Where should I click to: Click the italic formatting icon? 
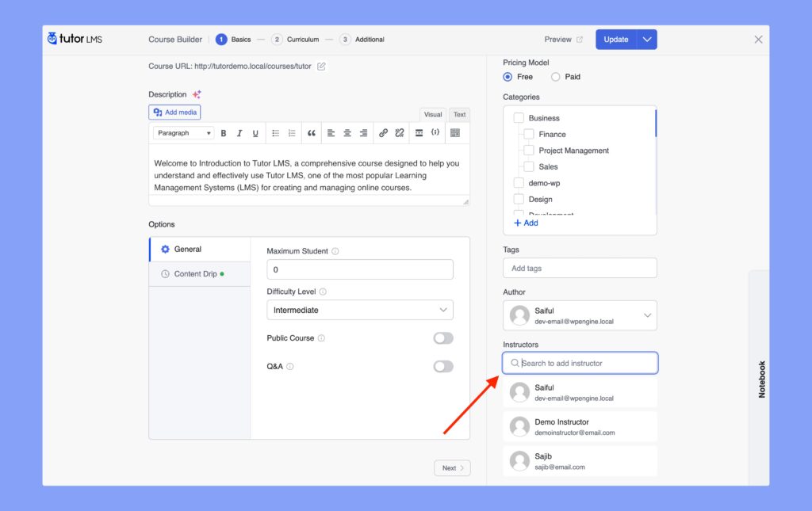pyautogui.click(x=239, y=133)
